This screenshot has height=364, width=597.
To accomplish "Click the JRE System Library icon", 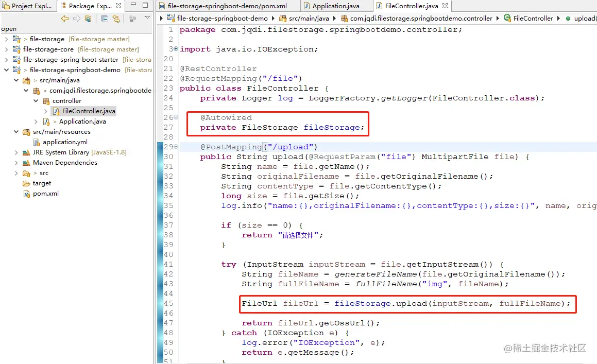I will (26, 152).
